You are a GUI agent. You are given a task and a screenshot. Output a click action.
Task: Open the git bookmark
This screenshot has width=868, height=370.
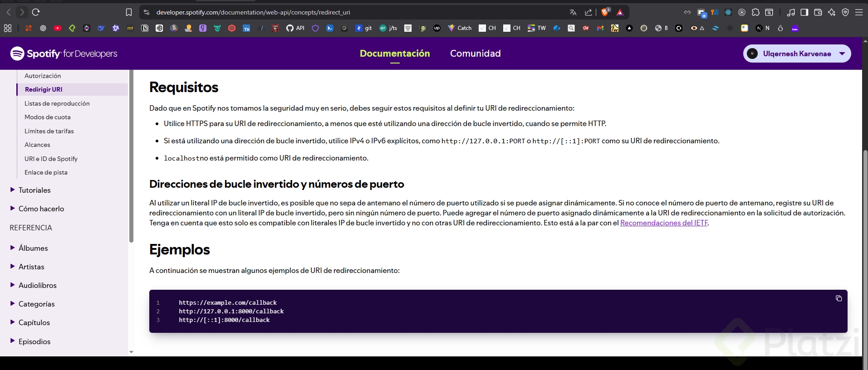tap(363, 28)
